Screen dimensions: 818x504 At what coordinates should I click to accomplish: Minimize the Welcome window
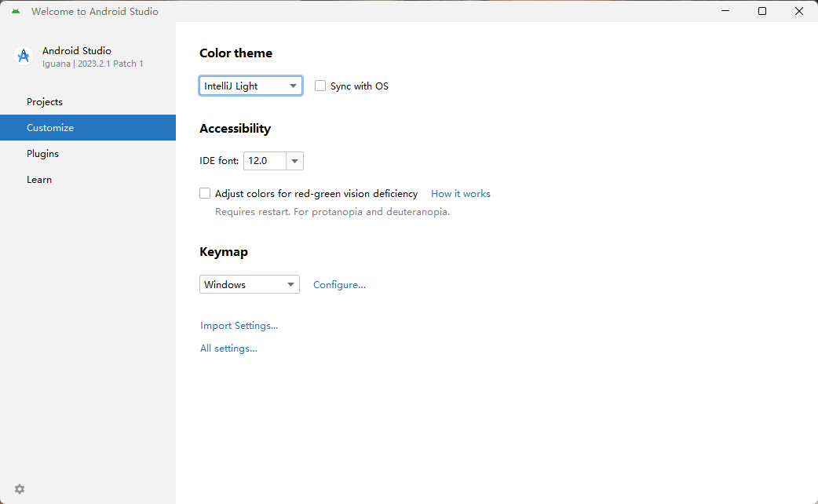[725, 11]
